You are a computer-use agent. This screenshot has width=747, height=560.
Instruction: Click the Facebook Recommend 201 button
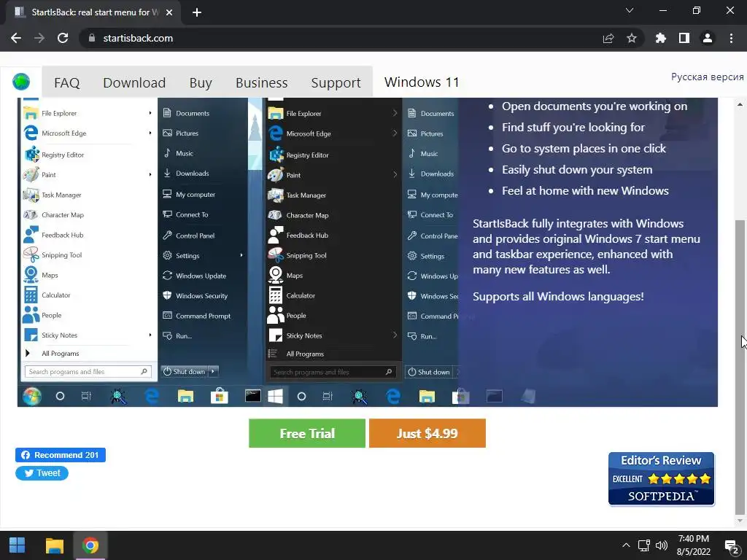(61, 455)
